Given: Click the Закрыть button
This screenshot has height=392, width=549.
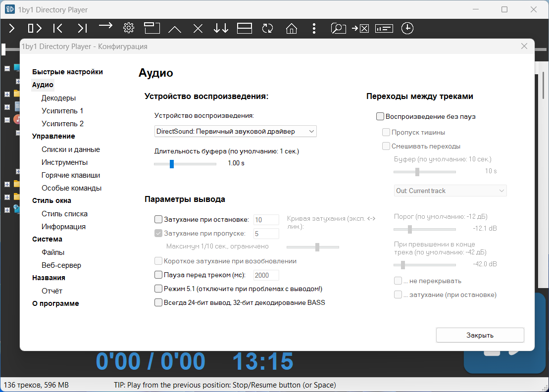Looking at the screenshot, I should point(480,335).
